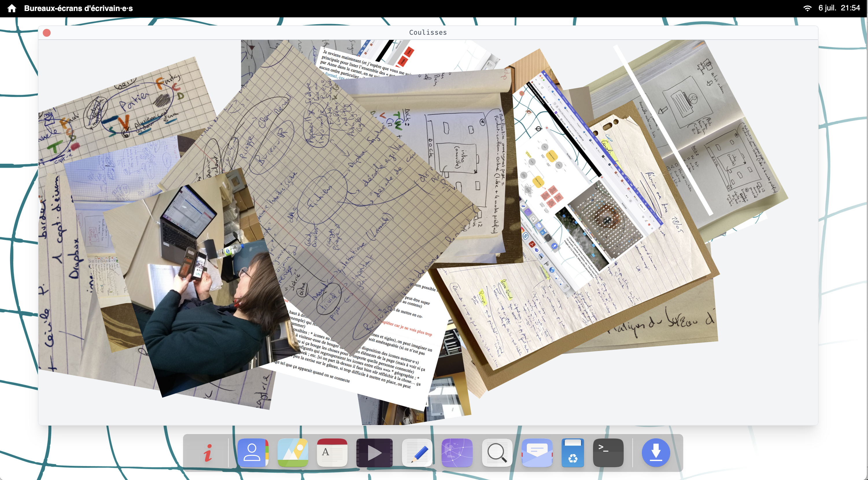This screenshot has height=480, width=868.
Task: Click the date and time display
Action: [839, 8]
